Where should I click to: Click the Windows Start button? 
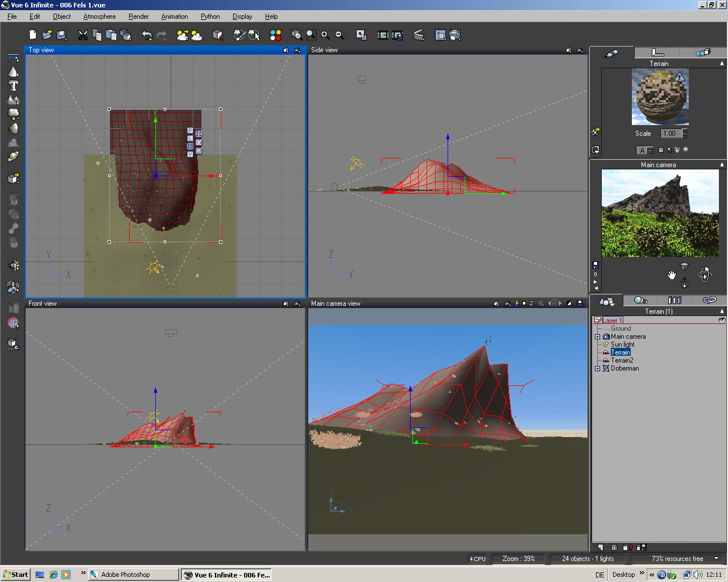[x=15, y=575]
